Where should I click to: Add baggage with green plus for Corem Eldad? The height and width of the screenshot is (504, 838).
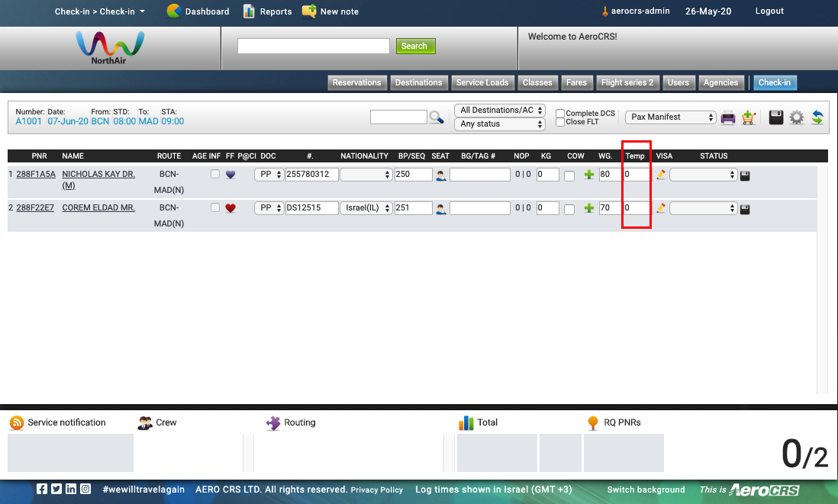(589, 208)
